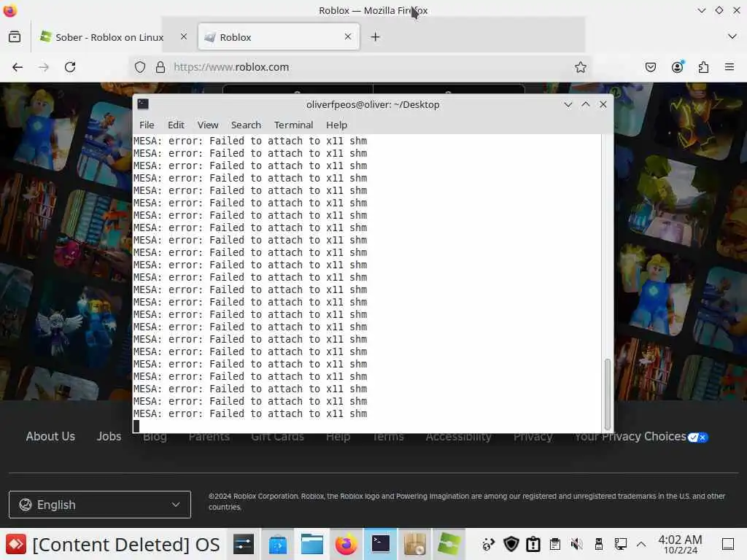Open the file manager from taskbar
Screen dimensions: 747x560
(x=312, y=544)
